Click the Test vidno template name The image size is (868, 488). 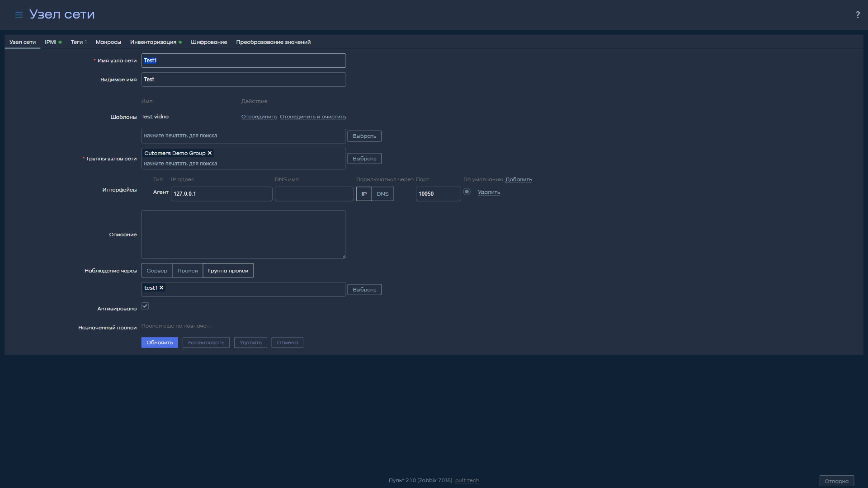click(155, 117)
